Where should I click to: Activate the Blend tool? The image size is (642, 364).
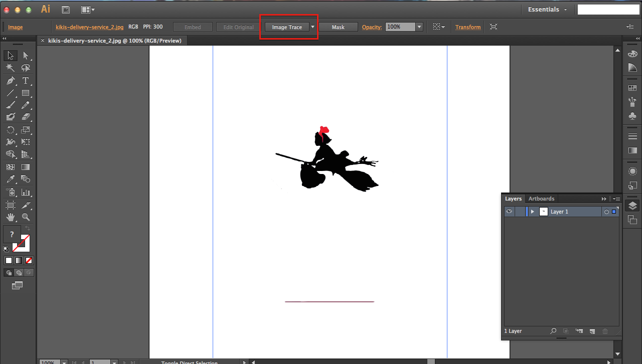coord(26,179)
